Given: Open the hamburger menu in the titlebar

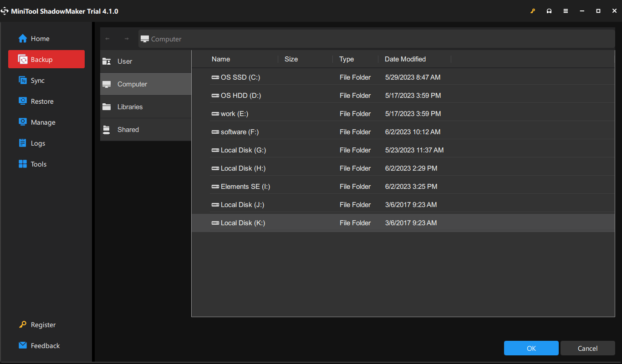Looking at the screenshot, I should pyautogui.click(x=566, y=10).
